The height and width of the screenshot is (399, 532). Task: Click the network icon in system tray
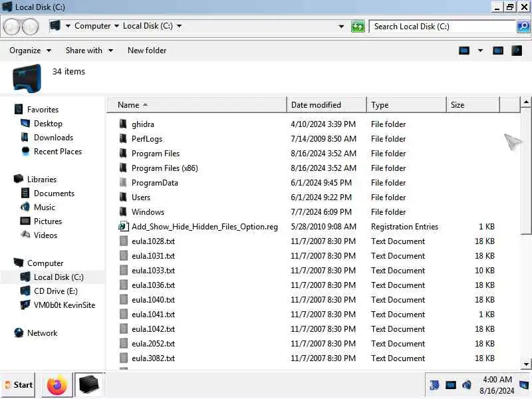[x=451, y=385]
